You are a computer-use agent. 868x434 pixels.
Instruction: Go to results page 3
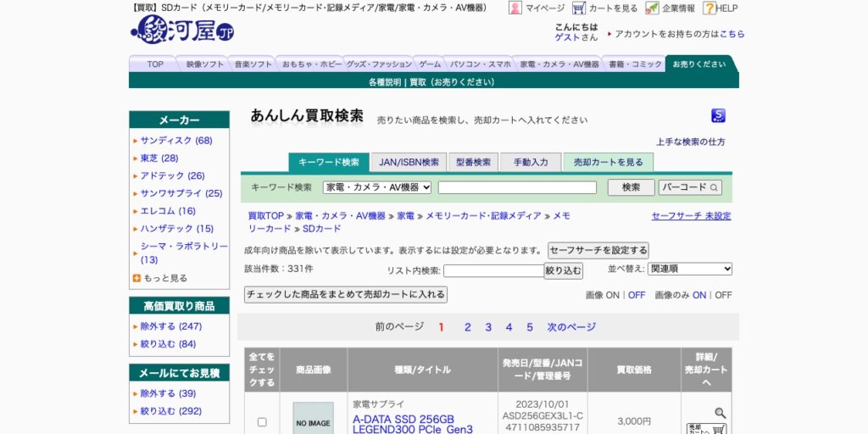click(x=488, y=327)
